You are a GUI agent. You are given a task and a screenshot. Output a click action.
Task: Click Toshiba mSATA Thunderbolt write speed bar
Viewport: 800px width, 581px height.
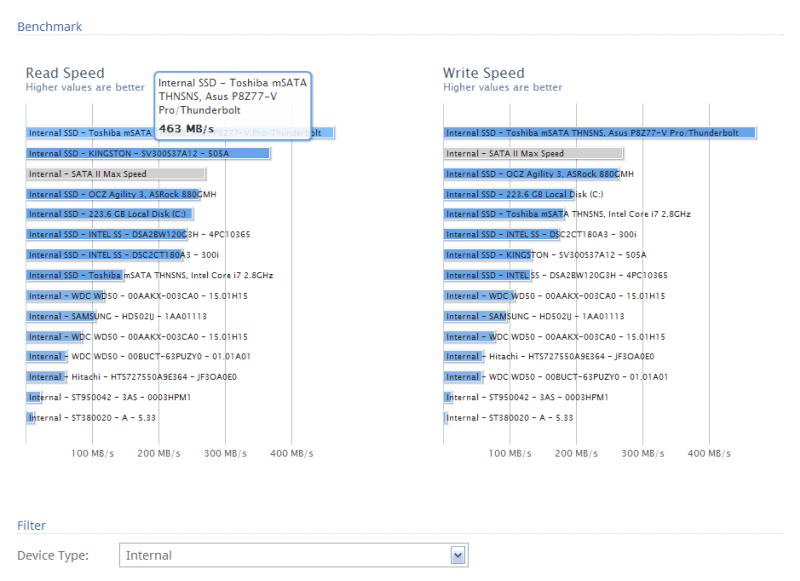(599, 133)
